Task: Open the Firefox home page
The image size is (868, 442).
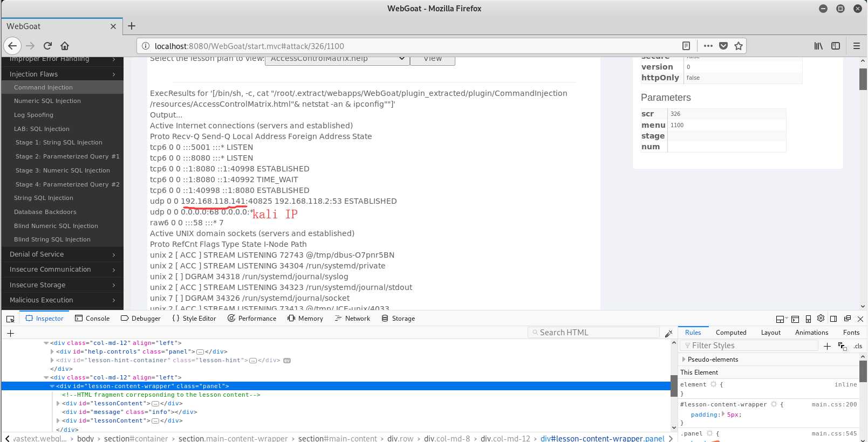Action: click(65, 46)
